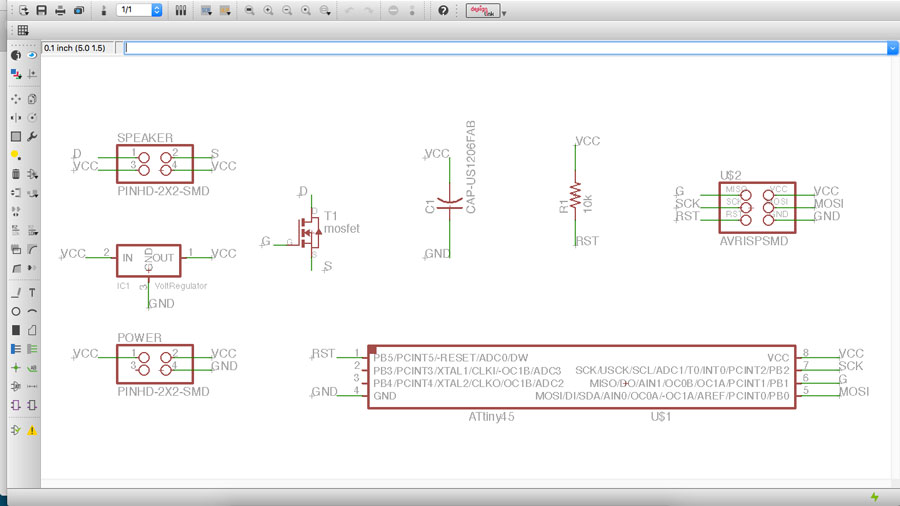This screenshot has height=506, width=900.
Task: Select the Split tool
Action: pos(15,268)
